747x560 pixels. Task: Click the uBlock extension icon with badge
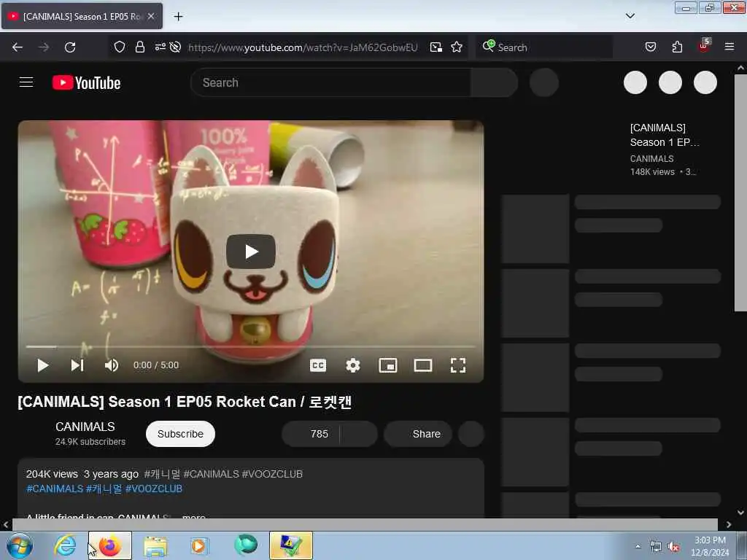coord(704,46)
